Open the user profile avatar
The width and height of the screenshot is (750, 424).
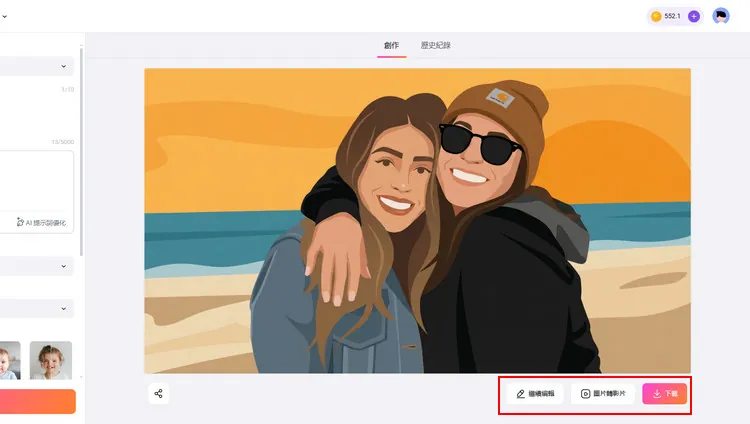click(x=721, y=16)
